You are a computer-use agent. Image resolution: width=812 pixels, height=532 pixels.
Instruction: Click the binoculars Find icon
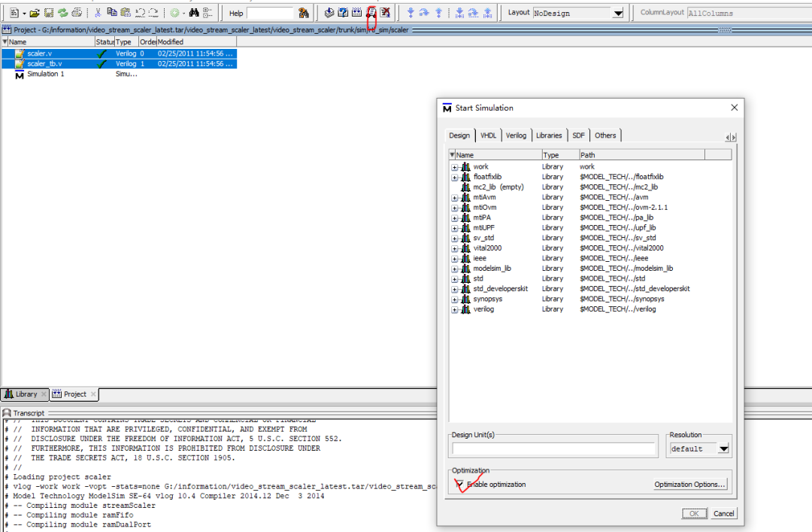[x=194, y=13]
